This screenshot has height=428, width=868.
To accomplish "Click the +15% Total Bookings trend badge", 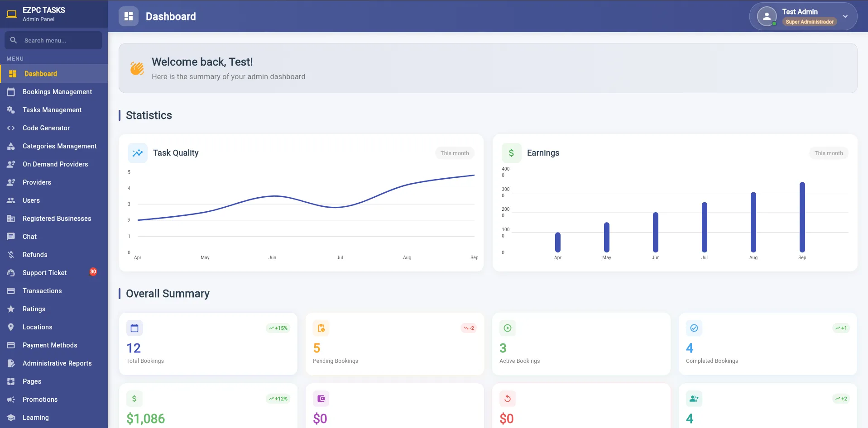I will pyautogui.click(x=278, y=328).
